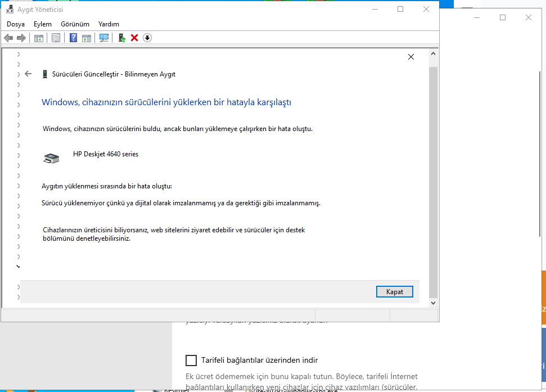This screenshot has width=546, height=392.
Task: Click the blue error heading 'Windows, cihazınızın sürücülerini yüklerken...'
Action: pyautogui.click(x=166, y=102)
